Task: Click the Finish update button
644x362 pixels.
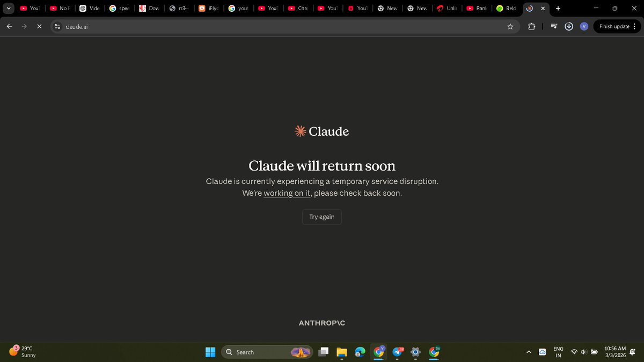Action: [x=614, y=26]
